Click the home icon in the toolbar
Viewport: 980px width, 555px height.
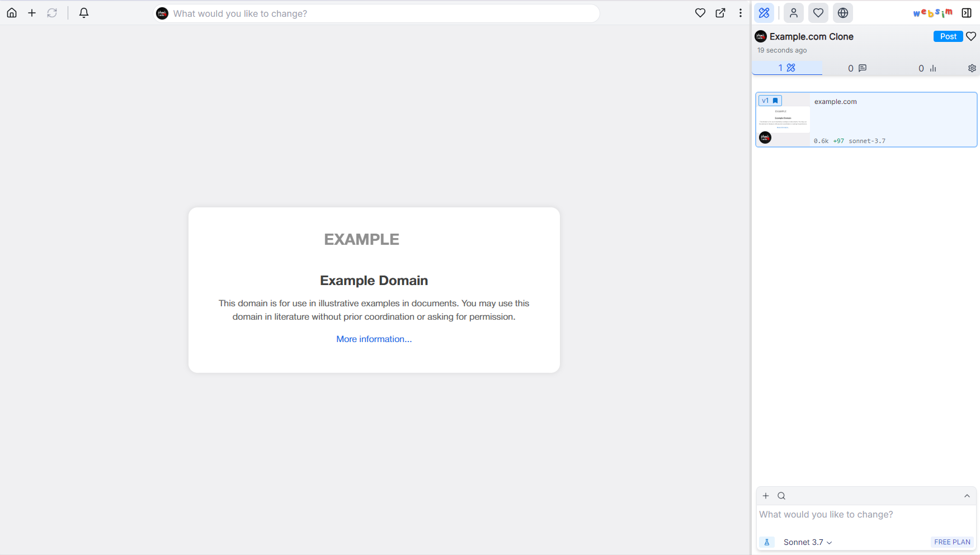pos(12,13)
